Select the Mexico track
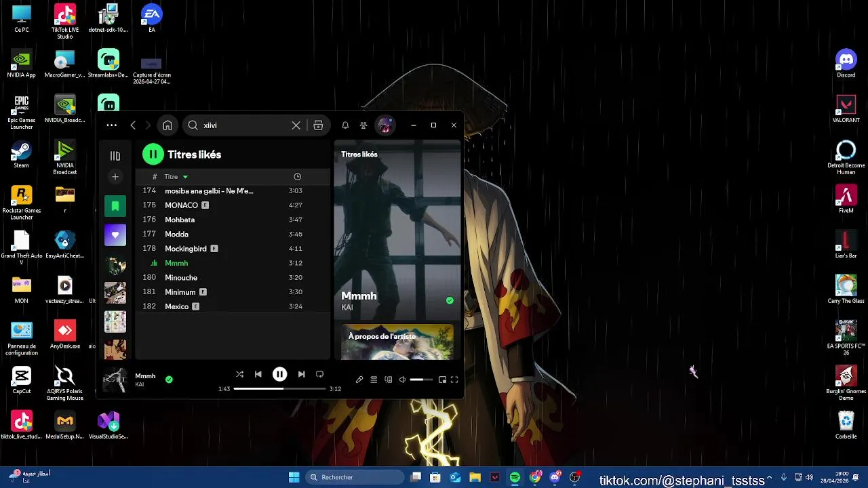Screen dimensions: 868x488 click(x=233, y=306)
